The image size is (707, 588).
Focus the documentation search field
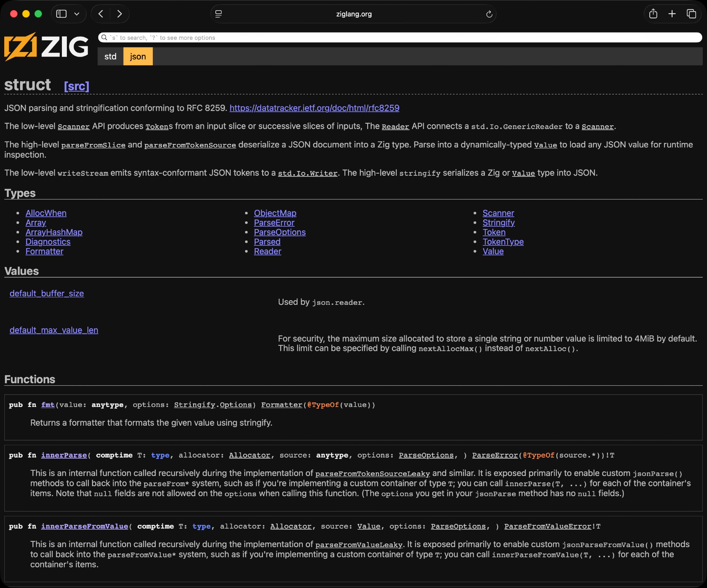(x=400, y=37)
